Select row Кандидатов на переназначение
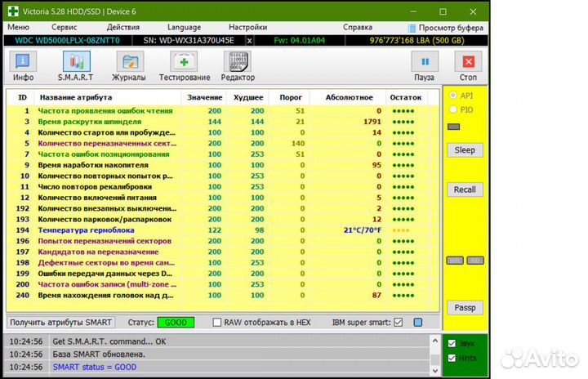 click(223, 252)
